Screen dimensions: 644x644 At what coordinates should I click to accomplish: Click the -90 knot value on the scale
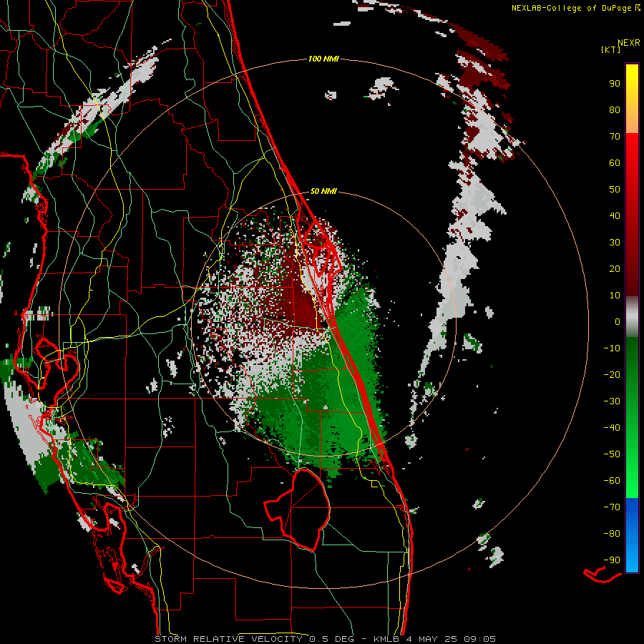pos(612,560)
